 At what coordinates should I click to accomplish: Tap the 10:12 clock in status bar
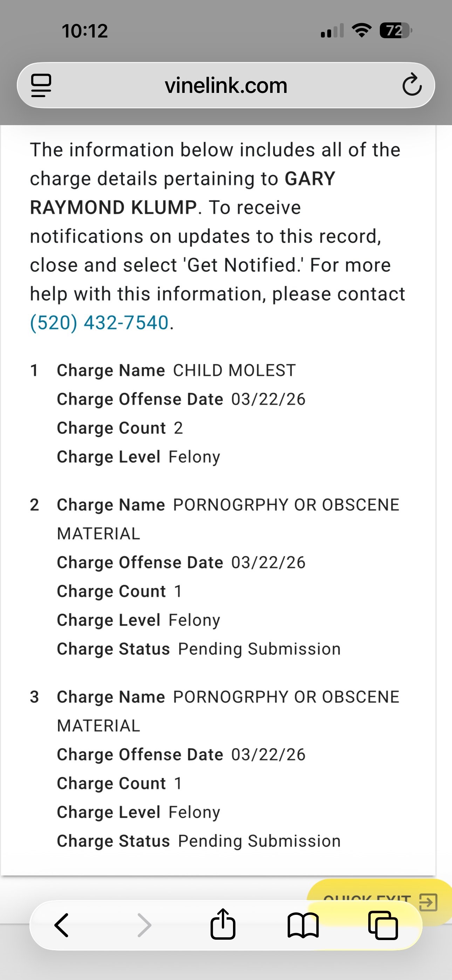(85, 31)
